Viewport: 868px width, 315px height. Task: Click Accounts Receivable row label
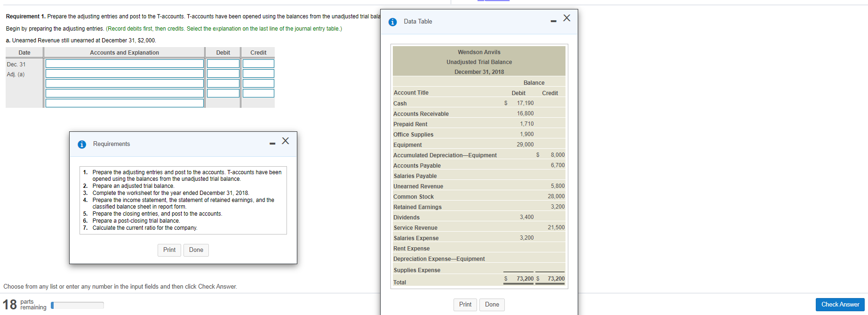click(421, 114)
